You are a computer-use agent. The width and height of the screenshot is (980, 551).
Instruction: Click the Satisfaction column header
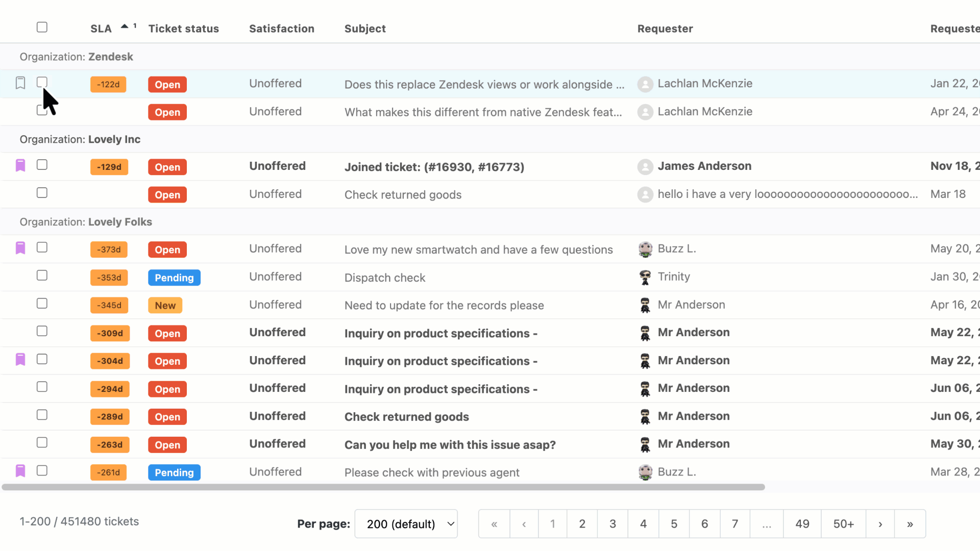point(281,29)
